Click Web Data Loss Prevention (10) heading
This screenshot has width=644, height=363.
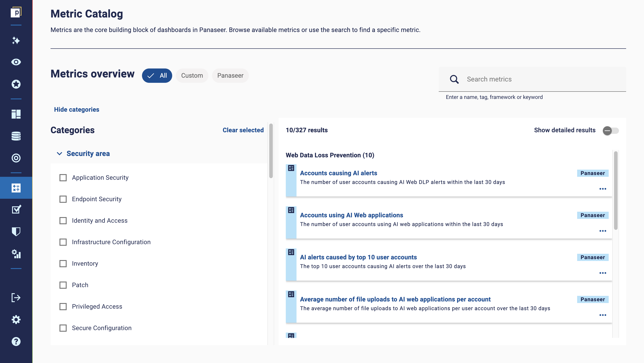330,155
